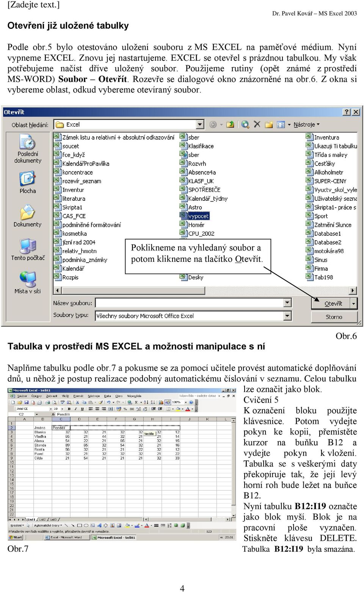Click the Insert WordArt icon on drawing toolbar
This screenshot has width=364, height=592.
99,526
